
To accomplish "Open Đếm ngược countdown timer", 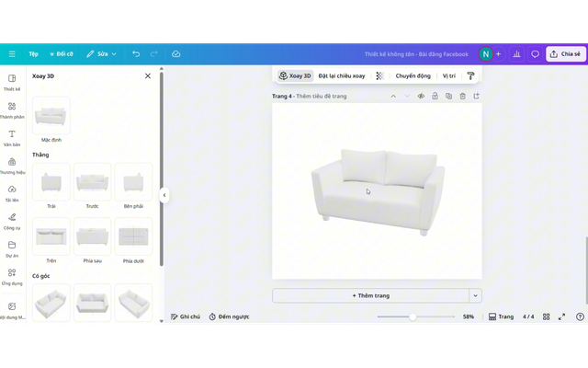I will point(229,316).
